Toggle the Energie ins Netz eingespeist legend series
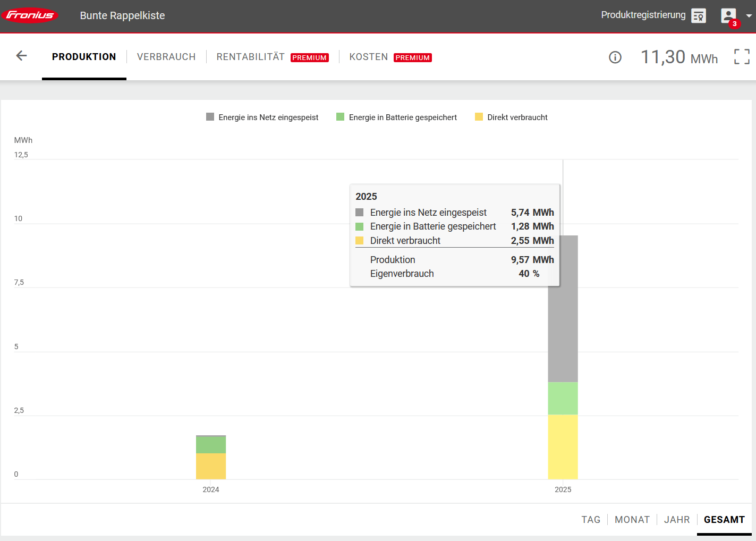The image size is (756, 541). click(262, 117)
